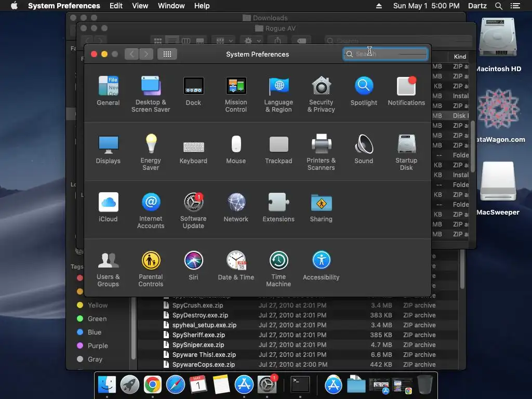Click the Show All grid button
Image resolution: width=532 pixels, height=399 pixels.
pos(167,54)
